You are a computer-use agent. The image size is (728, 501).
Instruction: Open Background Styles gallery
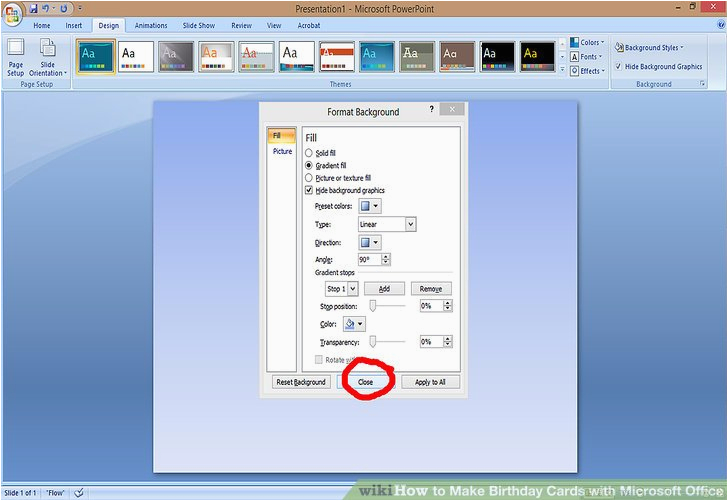pos(649,47)
